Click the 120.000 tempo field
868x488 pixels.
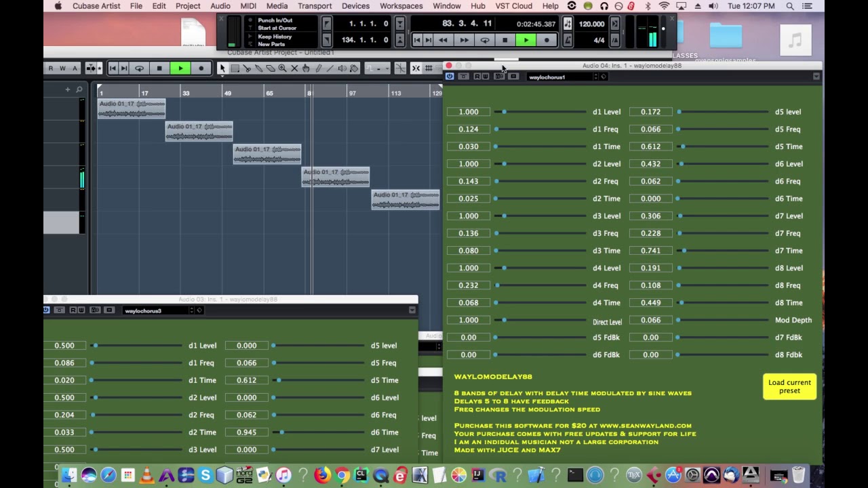591,24
